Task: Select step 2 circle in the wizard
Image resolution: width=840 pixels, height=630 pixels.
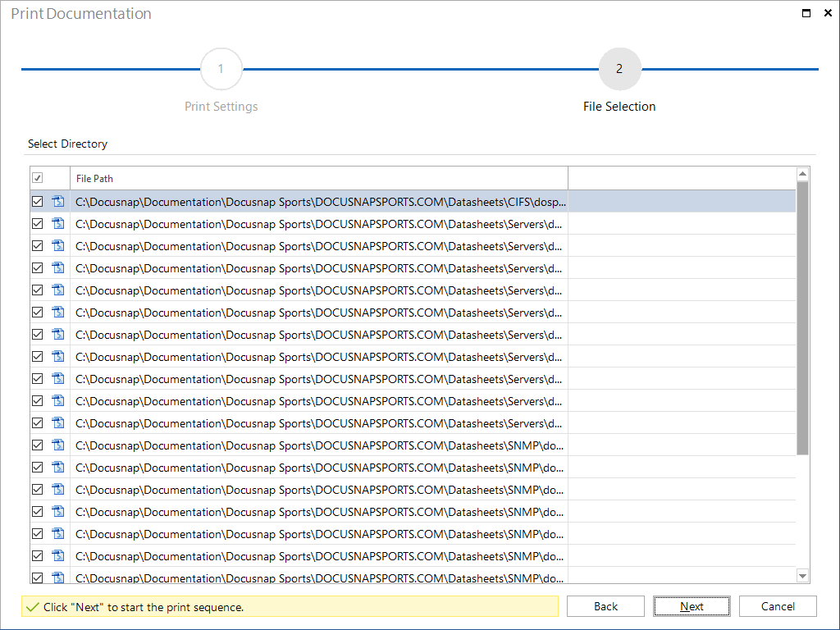Action: (619, 69)
